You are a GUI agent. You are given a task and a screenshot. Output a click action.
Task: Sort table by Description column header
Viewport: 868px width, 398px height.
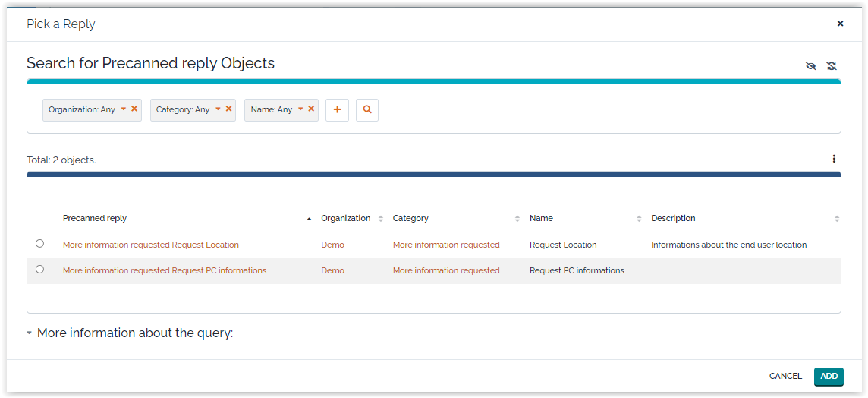pyautogui.click(x=673, y=219)
